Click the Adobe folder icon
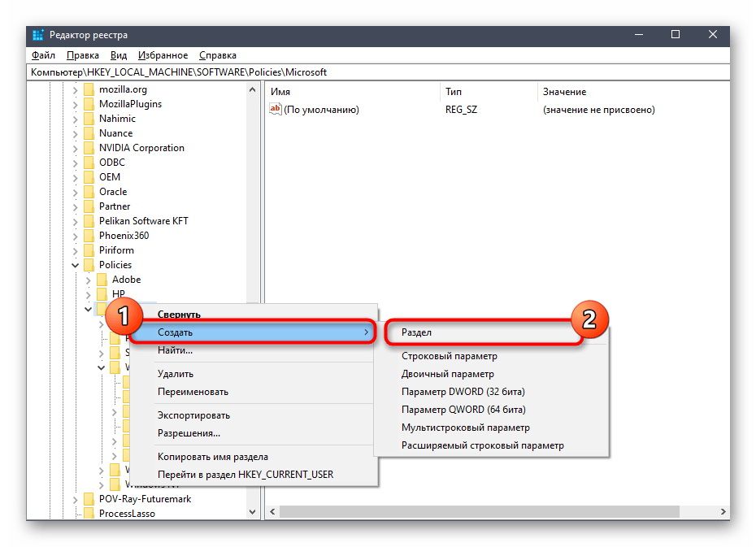This screenshot has height=547, width=756. point(102,280)
